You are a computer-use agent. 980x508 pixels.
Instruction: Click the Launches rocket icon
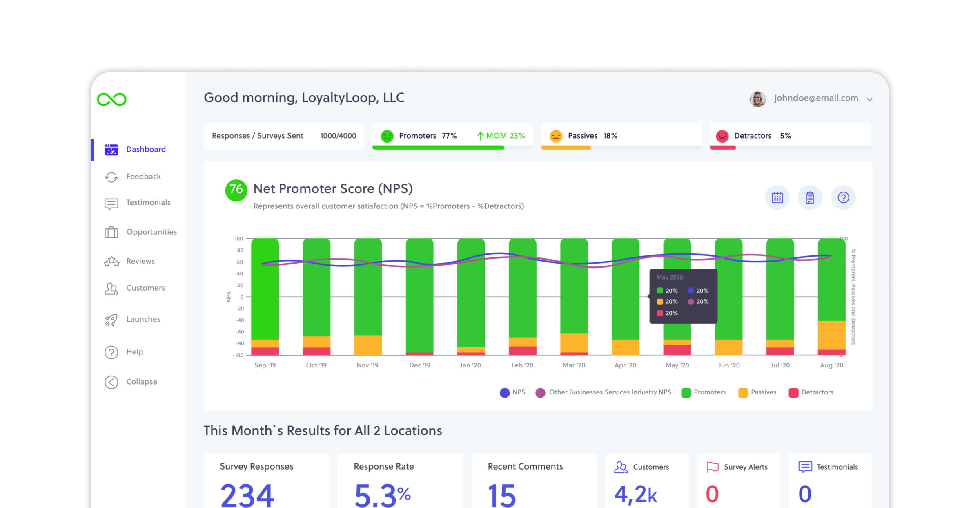[111, 320]
